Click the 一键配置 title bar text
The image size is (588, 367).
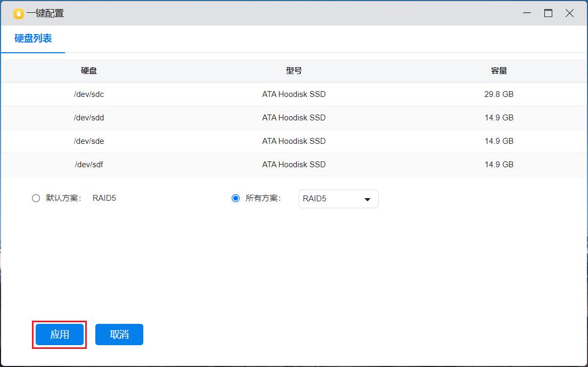pos(45,14)
